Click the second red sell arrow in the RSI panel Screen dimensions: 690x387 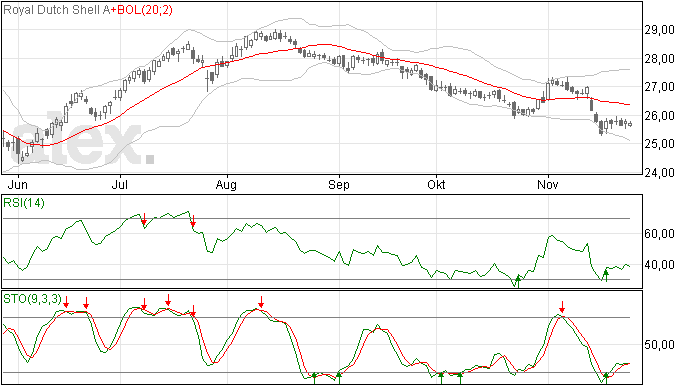click(x=193, y=221)
